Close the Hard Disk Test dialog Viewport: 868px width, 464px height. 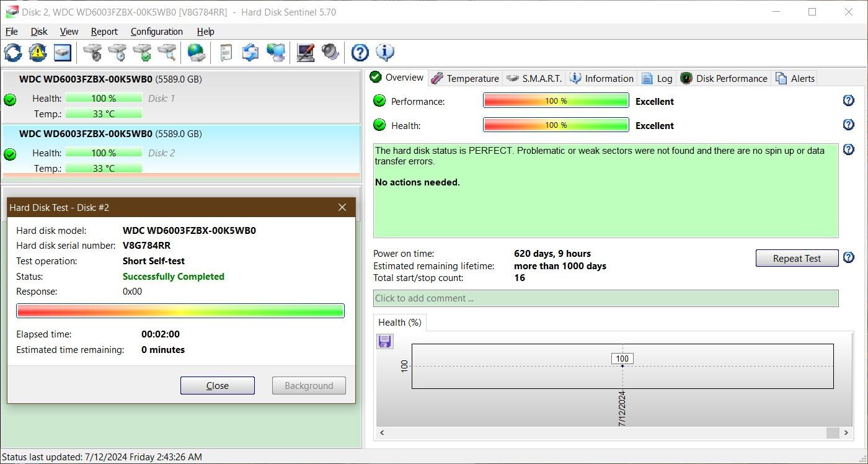217,385
